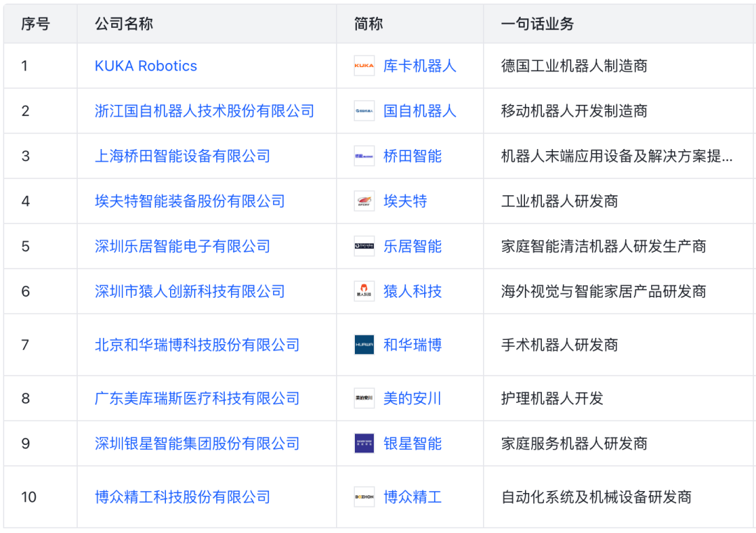Click the 公司名称 column header

(x=206, y=24)
